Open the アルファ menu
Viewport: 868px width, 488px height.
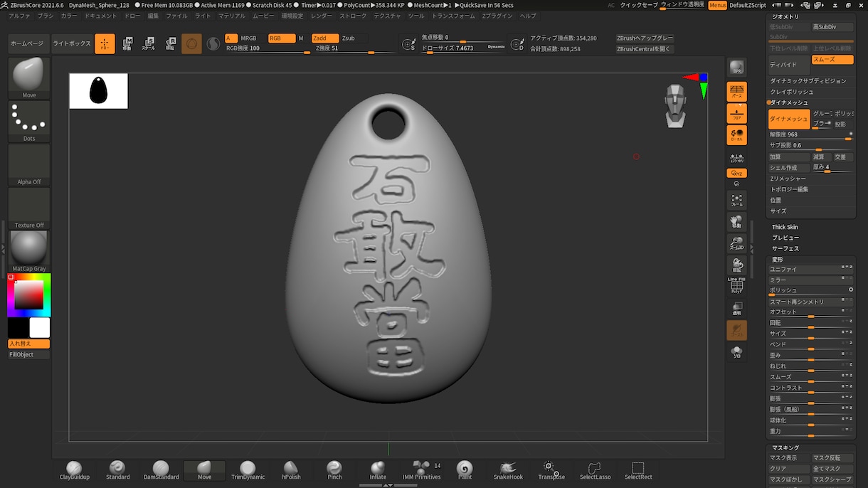point(19,16)
